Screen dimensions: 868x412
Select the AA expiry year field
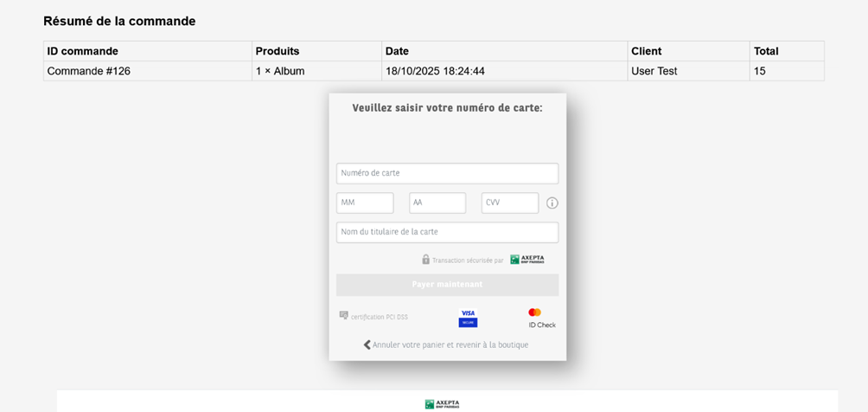(x=437, y=203)
